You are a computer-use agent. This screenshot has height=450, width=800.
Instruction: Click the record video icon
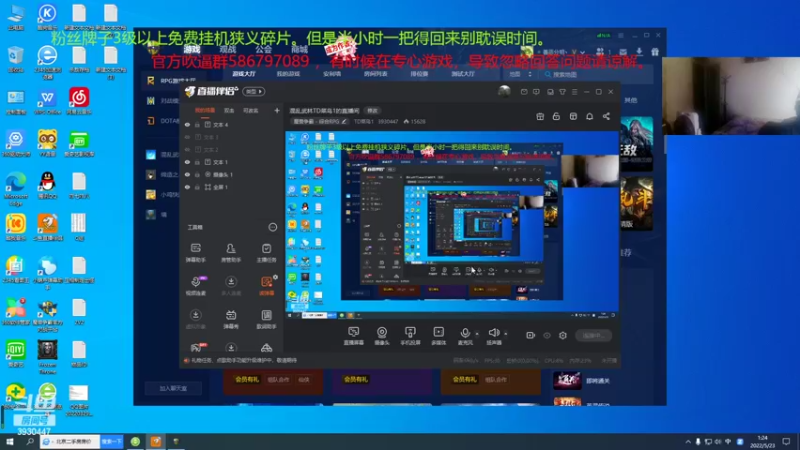[x=531, y=335]
